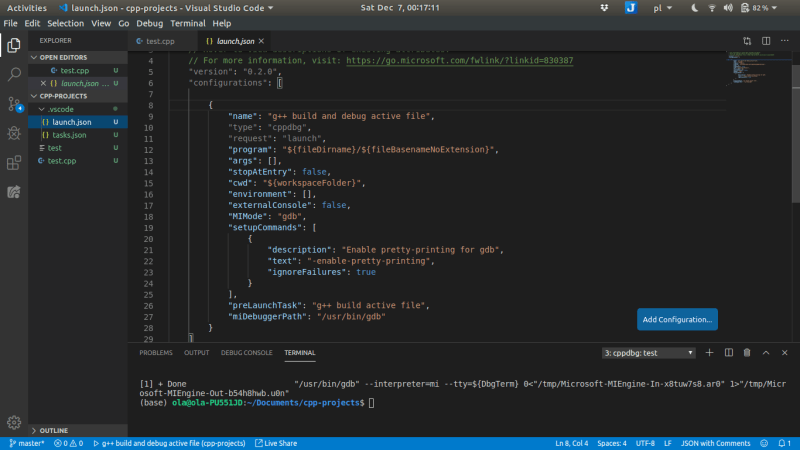
Task: Open the Help menu
Action: click(221, 23)
